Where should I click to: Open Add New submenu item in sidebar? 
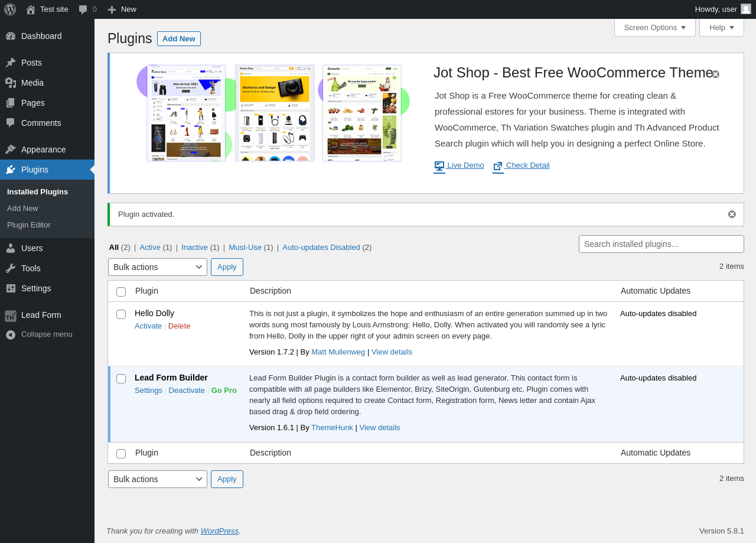pos(22,209)
